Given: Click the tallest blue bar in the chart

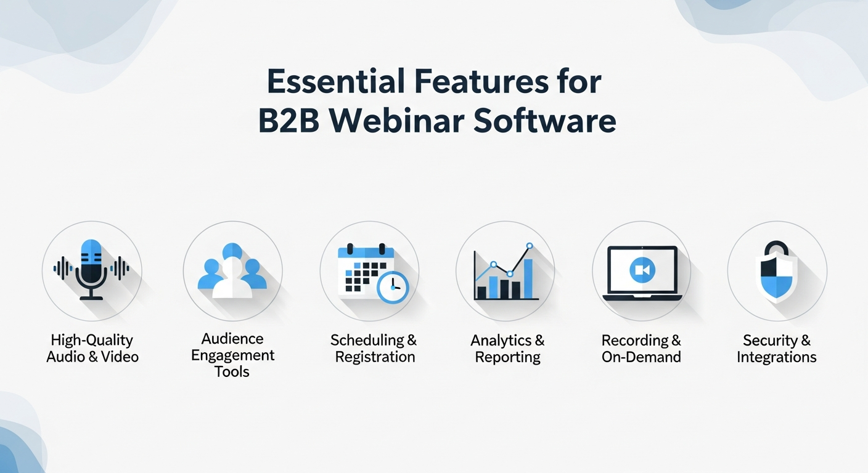Looking at the screenshot, I should tap(528, 277).
